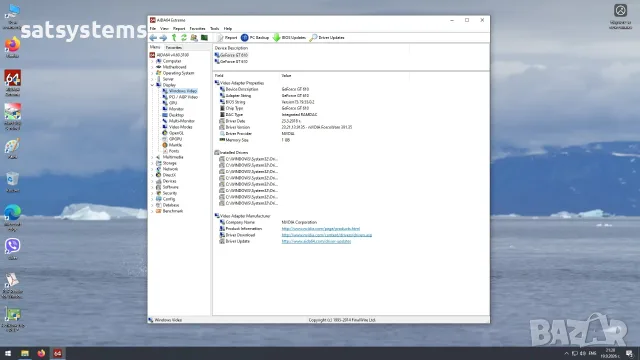Select Multi-Monitor under Display
Image resolution: width=640 pixels, height=360 pixels.
[178, 121]
